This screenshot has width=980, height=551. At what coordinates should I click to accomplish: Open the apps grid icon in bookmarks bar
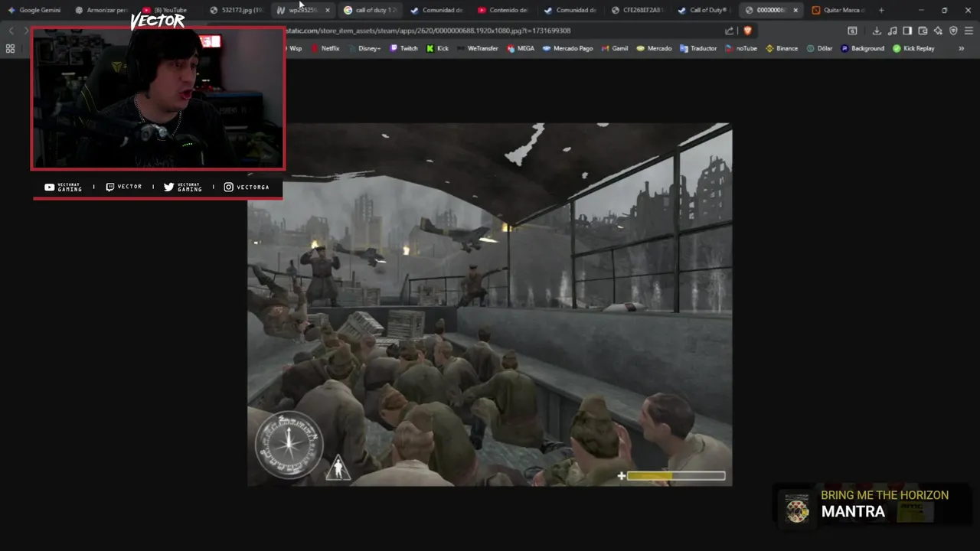[10, 48]
